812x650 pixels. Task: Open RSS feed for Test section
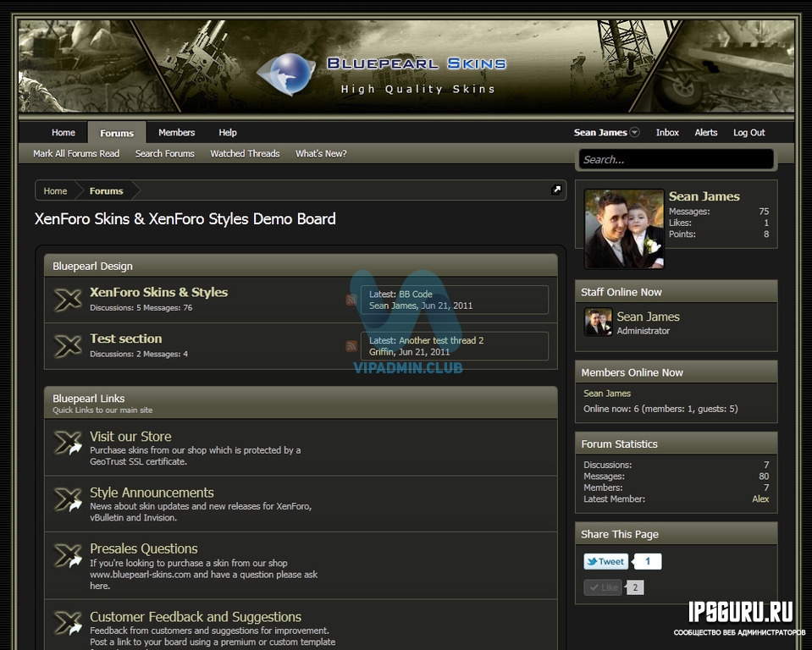click(x=351, y=345)
